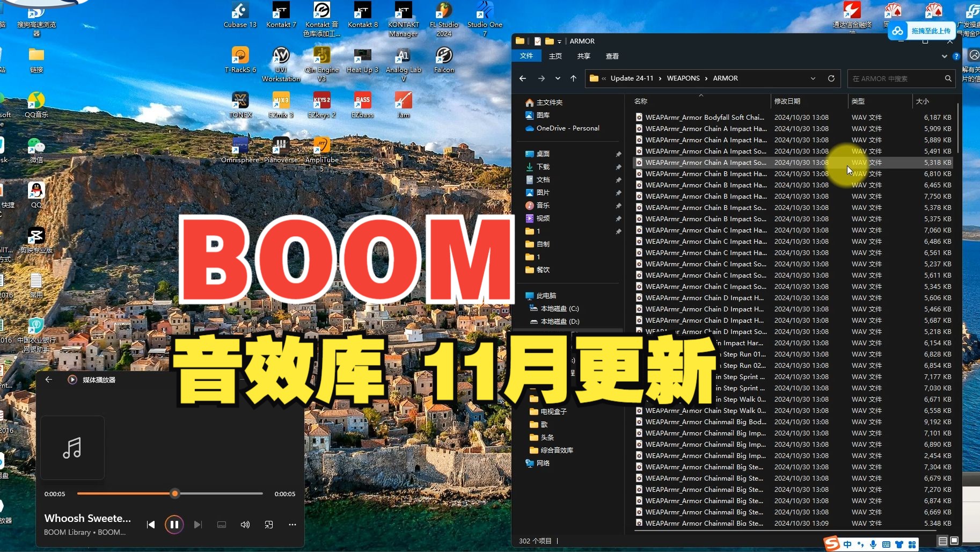The width and height of the screenshot is (980, 552).
Task: Open TONEX desktop shortcut
Action: tap(240, 105)
